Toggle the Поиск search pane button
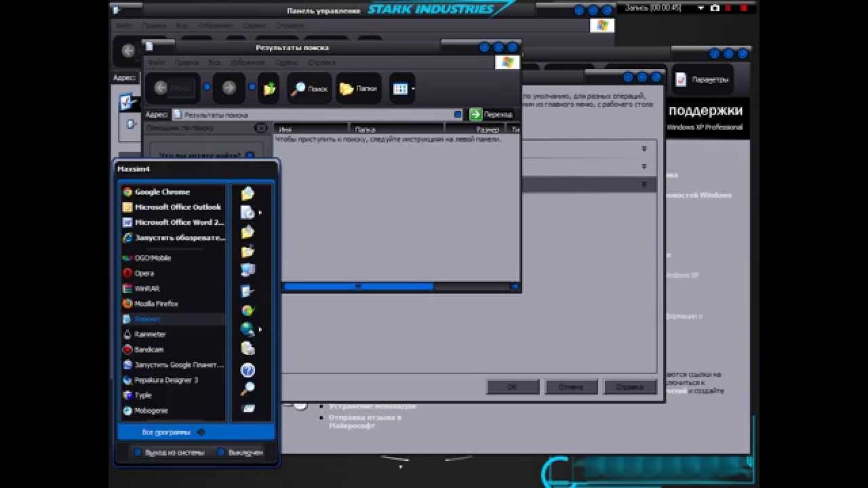 click(x=309, y=89)
